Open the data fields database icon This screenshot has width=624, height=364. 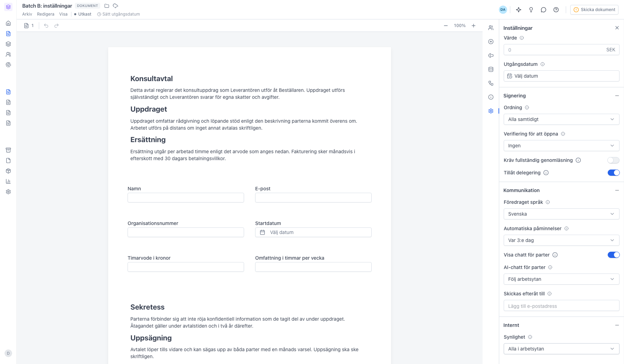(x=491, y=69)
